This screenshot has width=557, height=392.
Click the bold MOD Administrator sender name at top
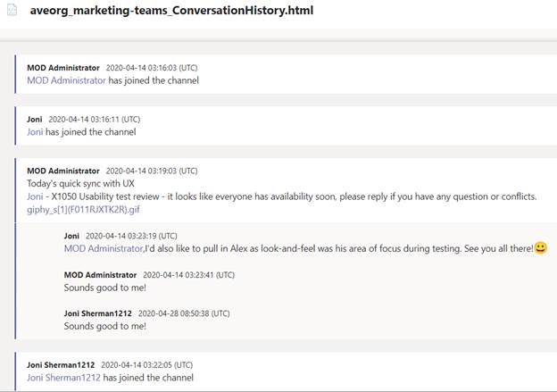63,68
